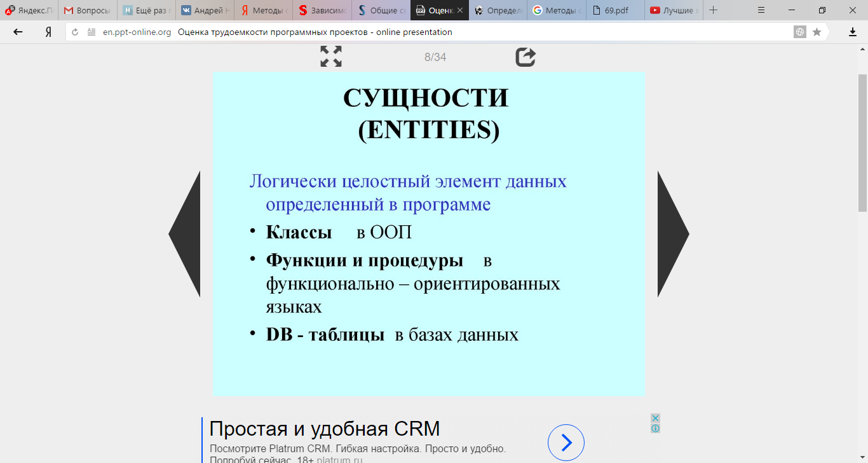Bookmark this page with star icon
The width and height of the screenshot is (868, 463).
coord(817,32)
